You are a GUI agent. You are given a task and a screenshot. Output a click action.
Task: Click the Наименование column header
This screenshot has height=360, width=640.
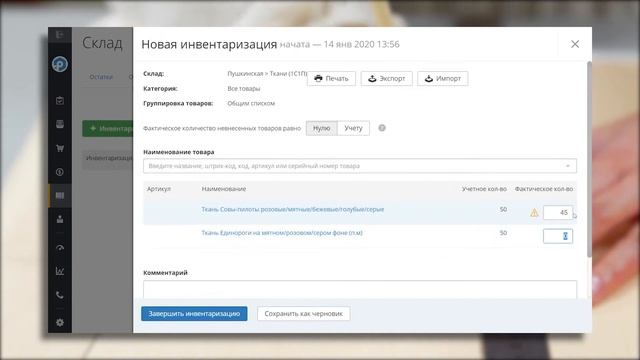click(224, 189)
